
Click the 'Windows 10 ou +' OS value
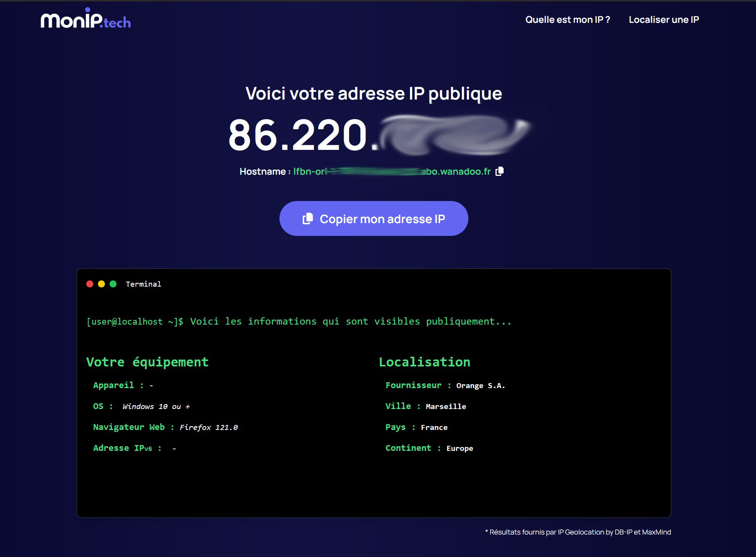tap(156, 406)
